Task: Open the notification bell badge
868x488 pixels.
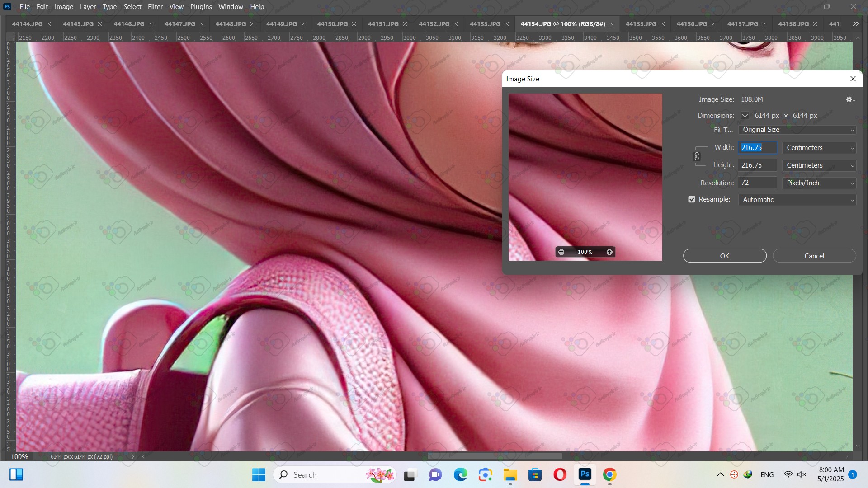Action: tap(853, 474)
